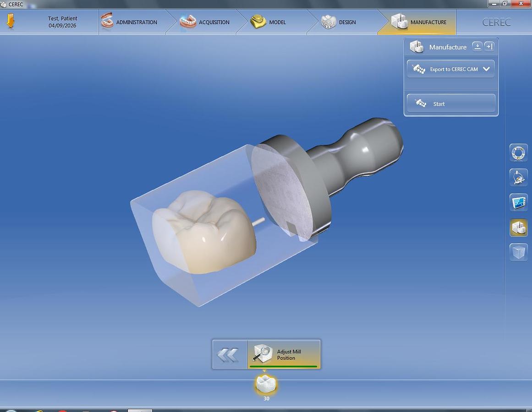This screenshot has width=532, height=412.
Task: Click the highlighted Manufacture block icon
Action: 518,228
